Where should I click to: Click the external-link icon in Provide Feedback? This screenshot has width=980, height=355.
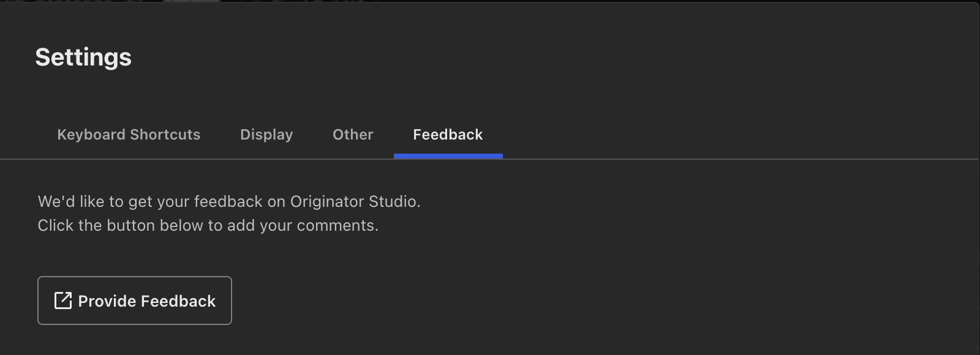pyautogui.click(x=63, y=301)
